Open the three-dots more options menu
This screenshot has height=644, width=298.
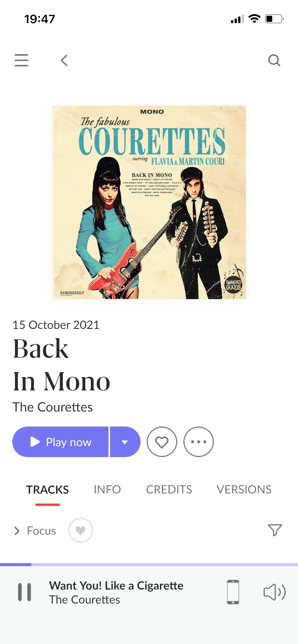pyautogui.click(x=199, y=442)
